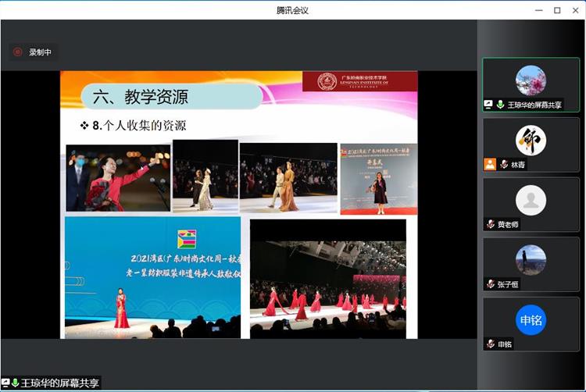586x392 pixels.
Task: Click the bottom-left green microphone icon
Action: click(15, 383)
